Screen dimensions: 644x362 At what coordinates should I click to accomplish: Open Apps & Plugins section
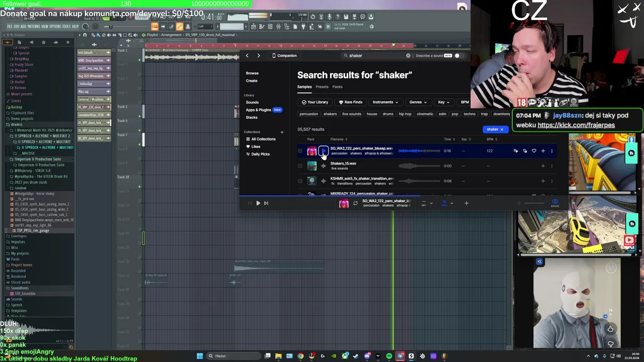click(x=258, y=110)
